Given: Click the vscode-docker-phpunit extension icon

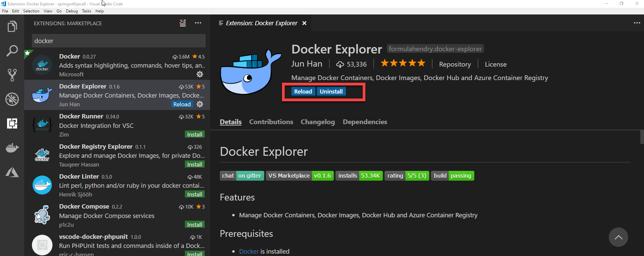Looking at the screenshot, I should tap(42, 245).
